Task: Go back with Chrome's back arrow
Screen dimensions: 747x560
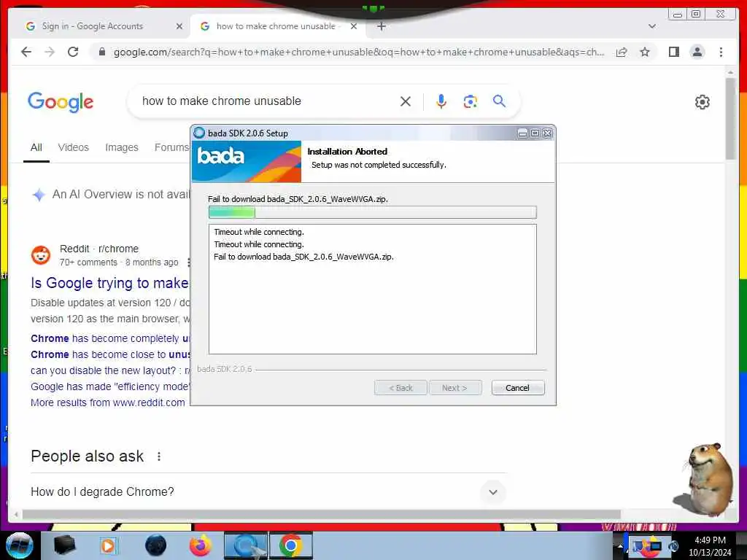Action: (x=26, y=52)
